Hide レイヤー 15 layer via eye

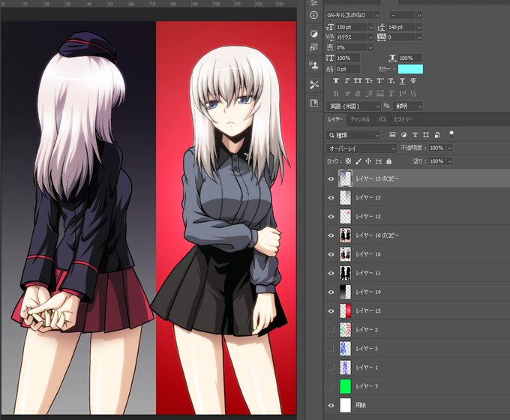[331, 311]
